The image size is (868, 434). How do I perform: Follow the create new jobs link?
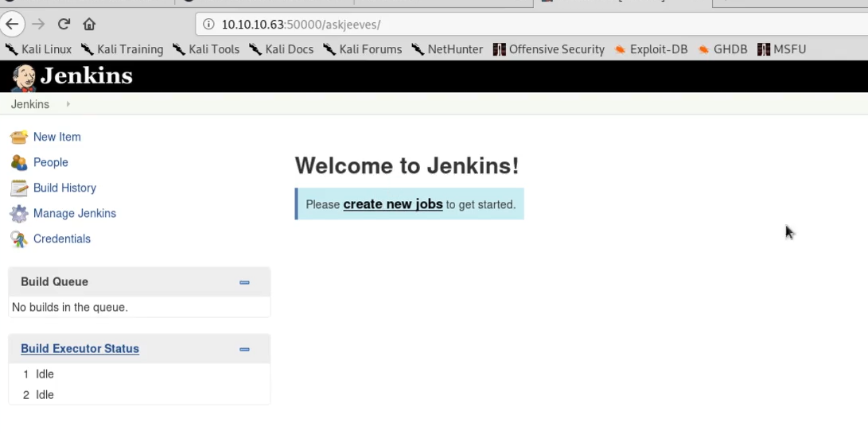click(x=393, y=204)
